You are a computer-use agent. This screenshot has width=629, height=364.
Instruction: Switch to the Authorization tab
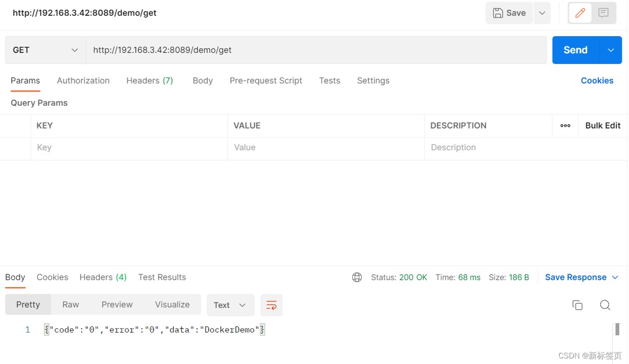coord(83,81)
